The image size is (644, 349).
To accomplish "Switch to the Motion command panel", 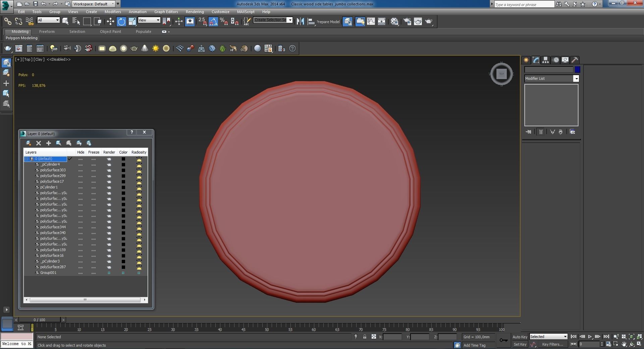I will pyautogui.click(x=555, y=60).
